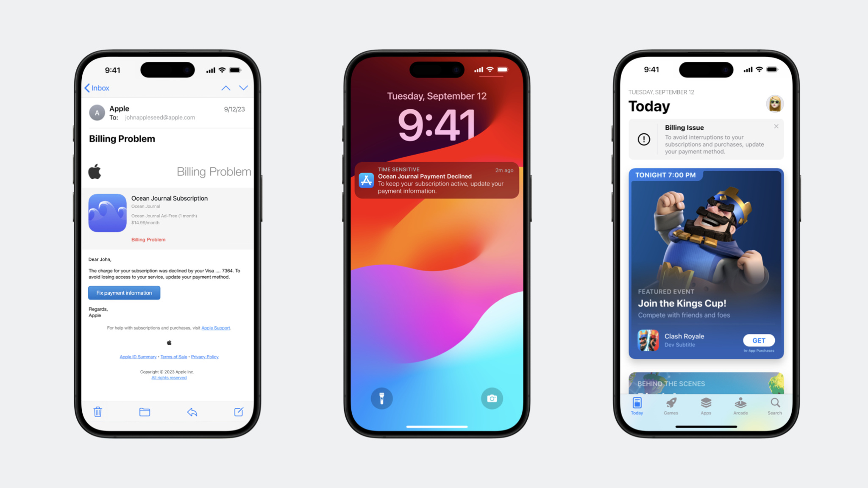The height and width of the screenshot is (488, 868).
Task: Tap the trash/delete icon in Mail toolbar
Action: pos(97,412)
